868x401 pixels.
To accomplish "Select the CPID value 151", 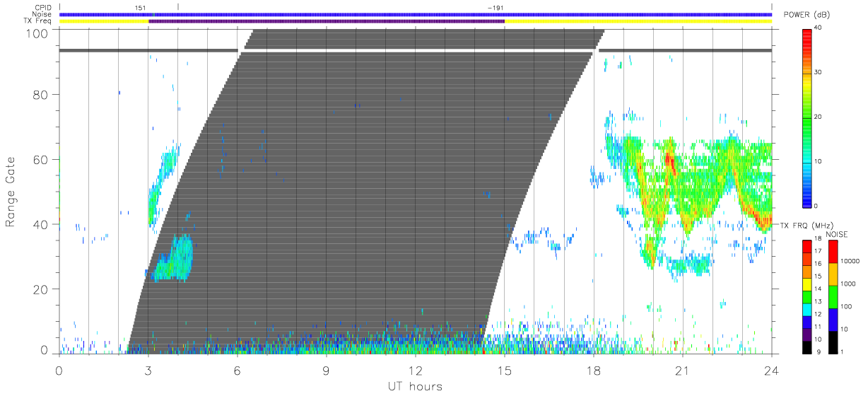I will 141,8.
